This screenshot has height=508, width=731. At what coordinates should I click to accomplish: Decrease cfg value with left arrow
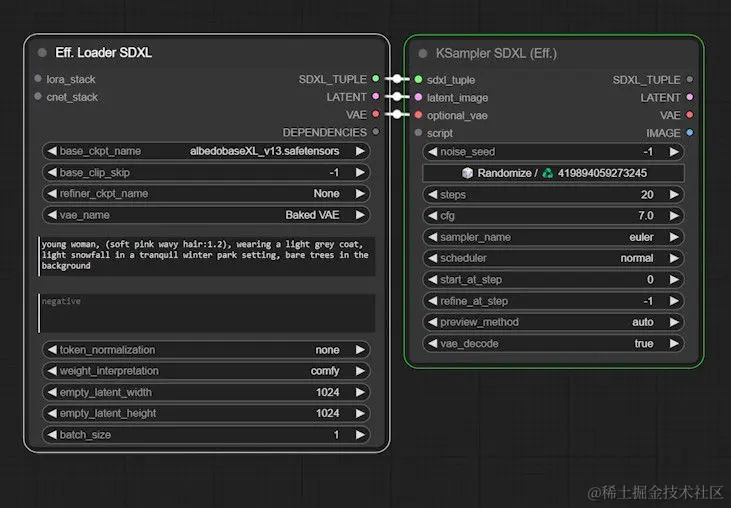(433, 216)
